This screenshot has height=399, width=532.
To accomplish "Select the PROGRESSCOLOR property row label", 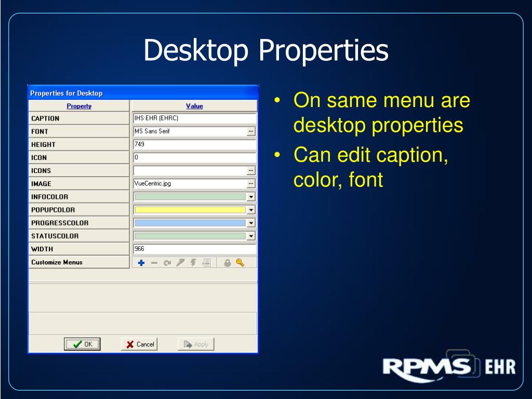I will tap(79, 223).
